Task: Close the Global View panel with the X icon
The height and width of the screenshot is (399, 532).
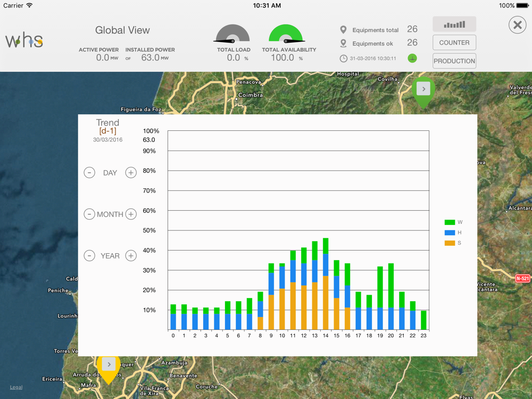Action: (x=518, y=25)
